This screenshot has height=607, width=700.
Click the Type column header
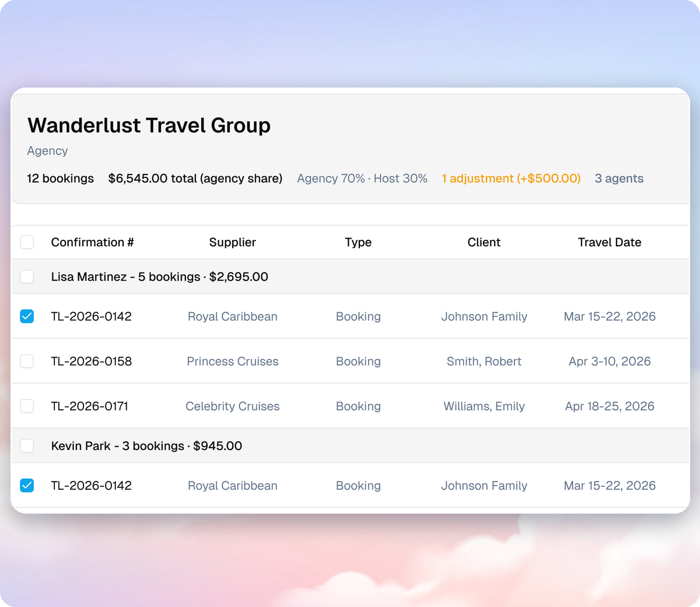click(358, 242)
